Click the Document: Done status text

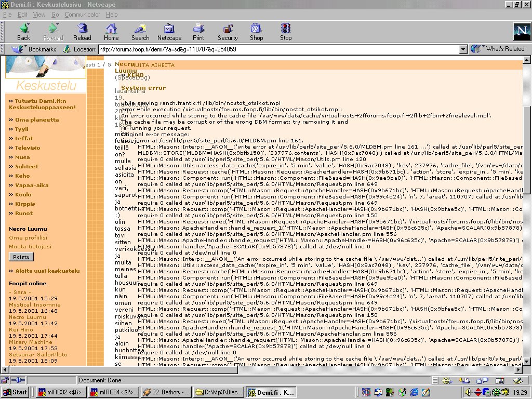[x=100, y=380]
